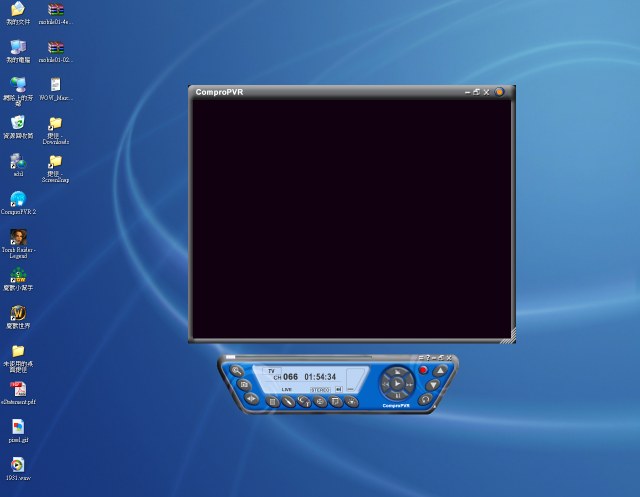
Task: Select the Downloads folder shortcut on desktop
Action: [x=56, y=131]
